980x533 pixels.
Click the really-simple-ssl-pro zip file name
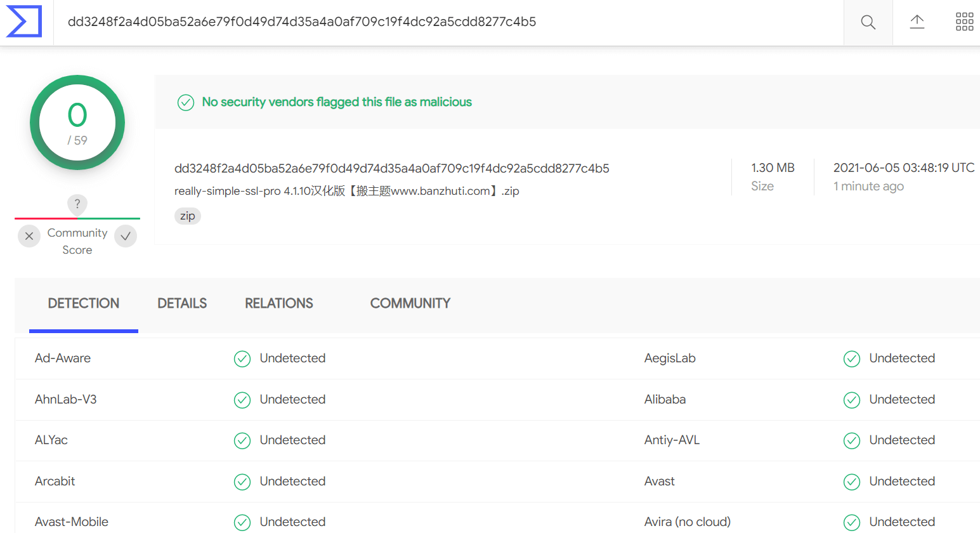tap(347, 191)
